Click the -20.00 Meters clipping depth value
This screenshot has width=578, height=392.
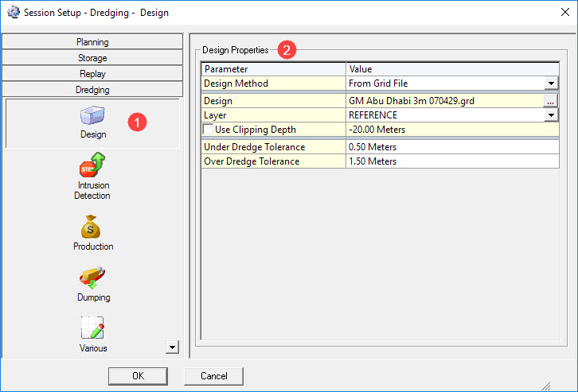[x=452, y=130]
